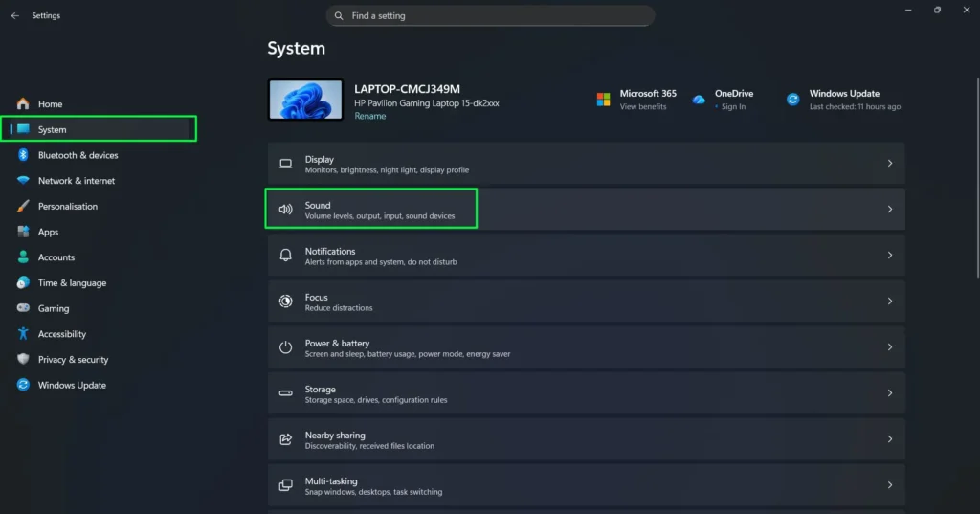
Task: Click the Microsoft 365 logo icon
Action: tap(603, 100)
